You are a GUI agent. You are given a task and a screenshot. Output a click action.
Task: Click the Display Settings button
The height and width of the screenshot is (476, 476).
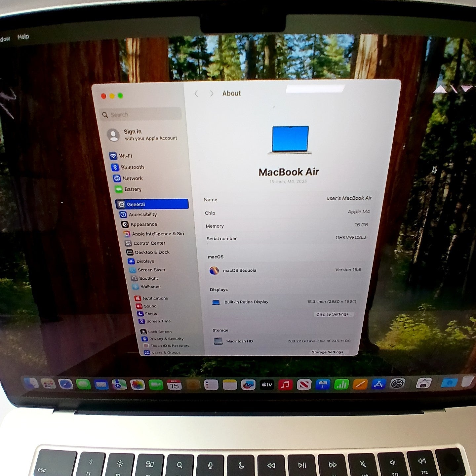coord(334,314)
